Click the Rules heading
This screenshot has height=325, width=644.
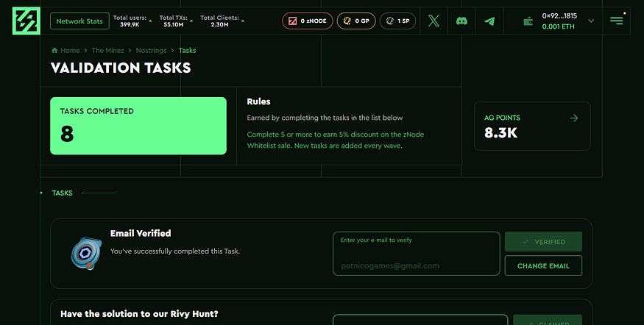coord(259,101)
